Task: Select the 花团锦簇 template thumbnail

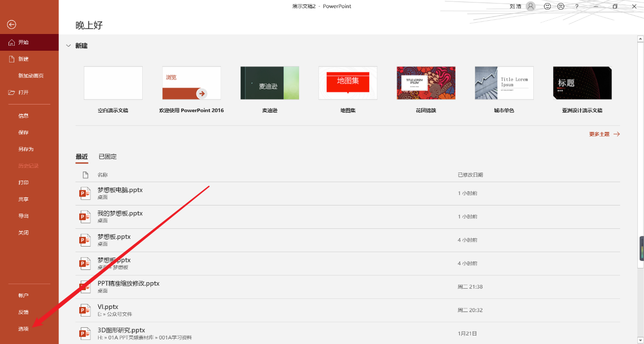Action: 426,83
